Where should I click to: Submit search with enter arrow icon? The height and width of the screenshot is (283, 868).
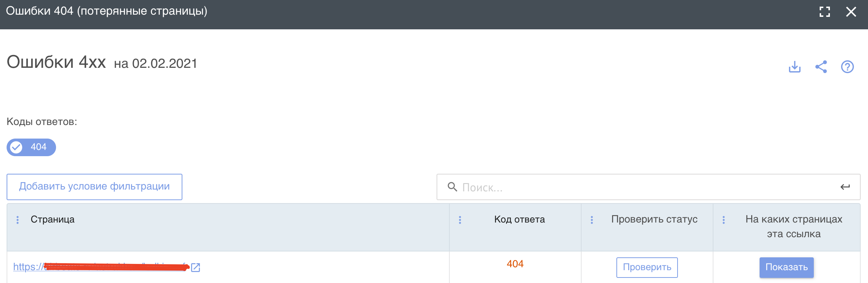845,187
